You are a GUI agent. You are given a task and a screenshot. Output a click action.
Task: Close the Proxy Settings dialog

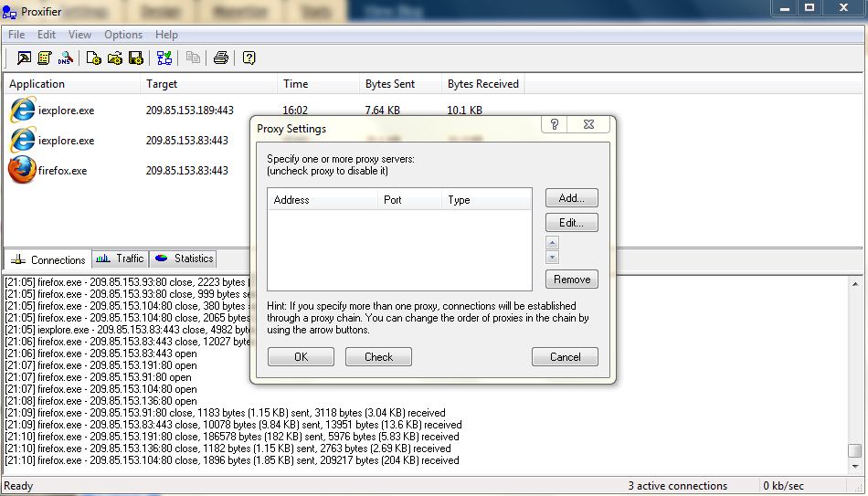click(588, 124)
